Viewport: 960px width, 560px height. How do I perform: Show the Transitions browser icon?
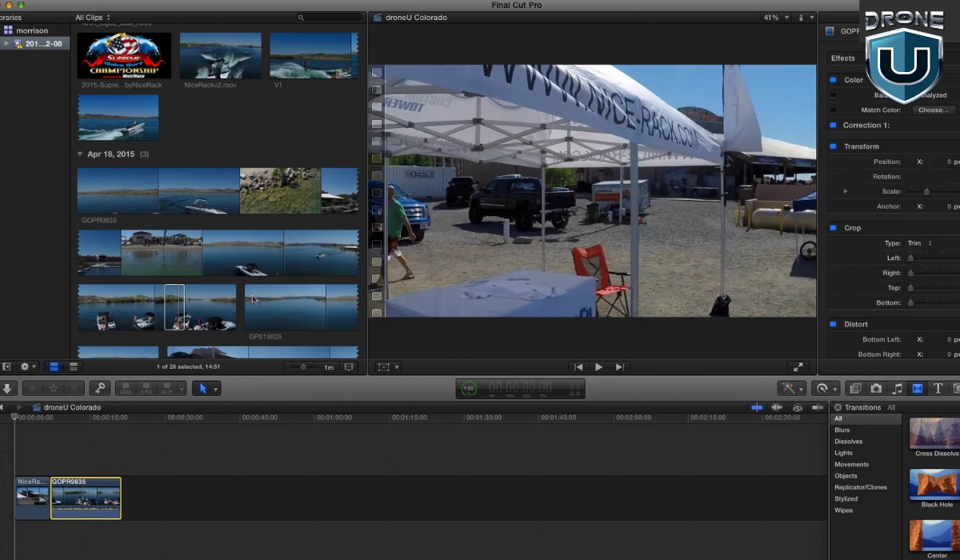click(x=918, y=389)
